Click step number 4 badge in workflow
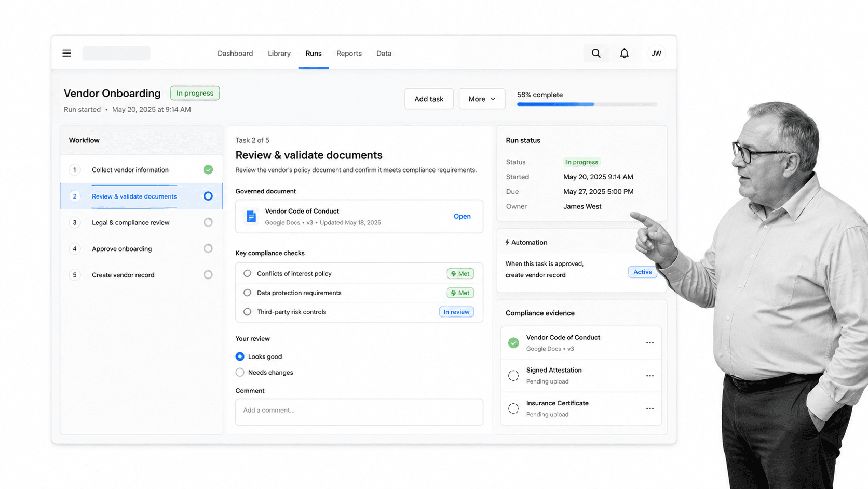 click(75, 248)
